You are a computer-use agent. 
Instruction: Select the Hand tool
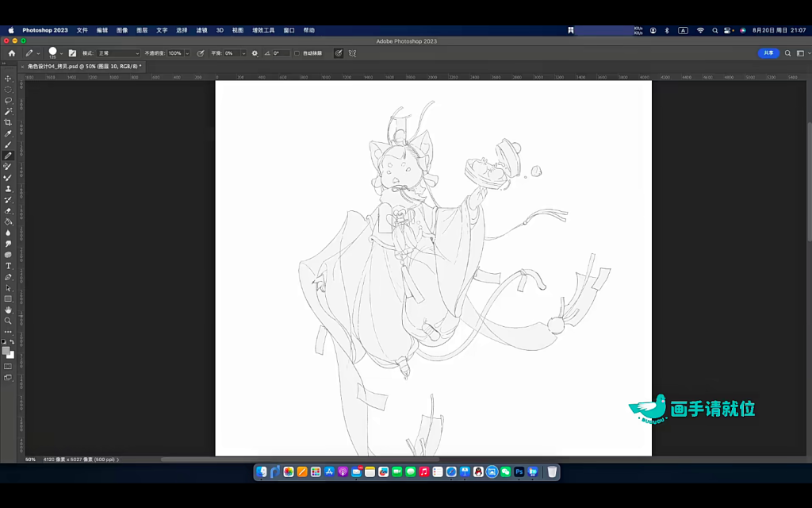click(x=8, y=310)
